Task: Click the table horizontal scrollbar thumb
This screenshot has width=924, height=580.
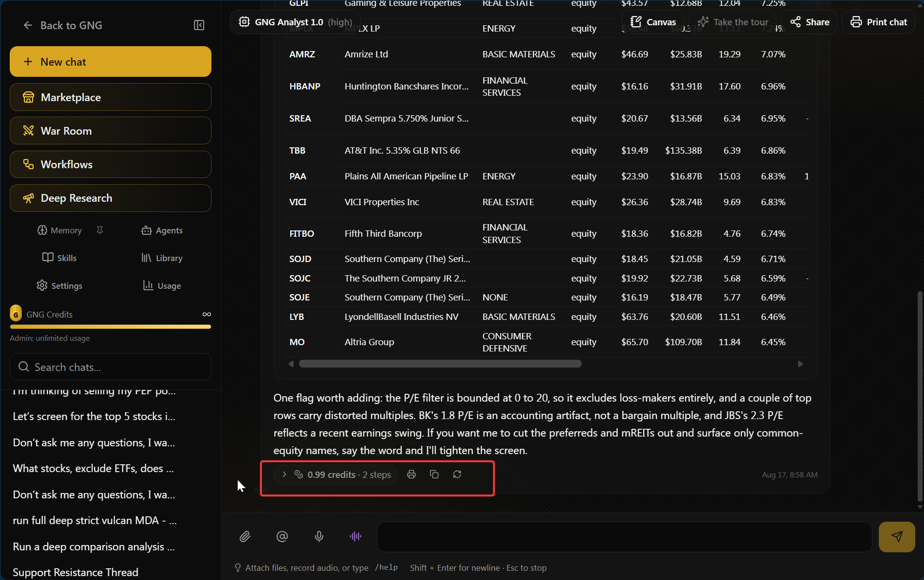Action: tap(440, 364)
